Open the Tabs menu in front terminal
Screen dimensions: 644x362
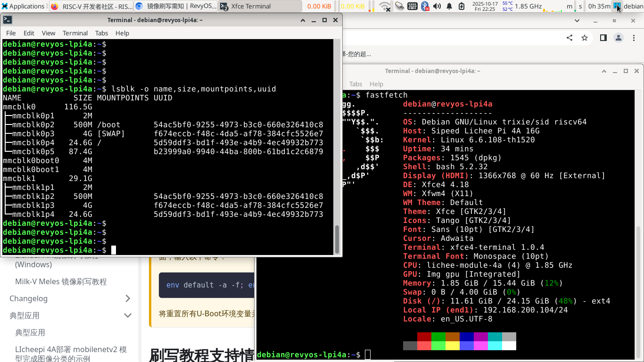pyautogui.click(x=101, y=33)
